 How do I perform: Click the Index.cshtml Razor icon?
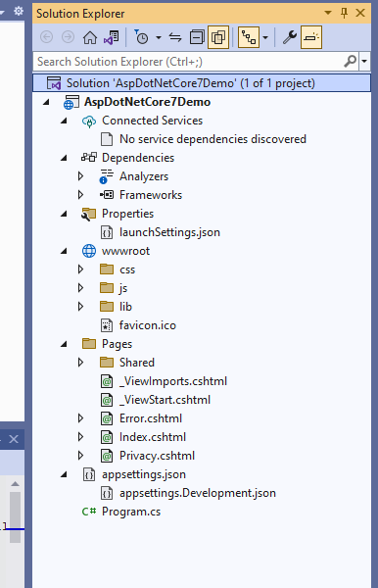(x=107, y=437)
